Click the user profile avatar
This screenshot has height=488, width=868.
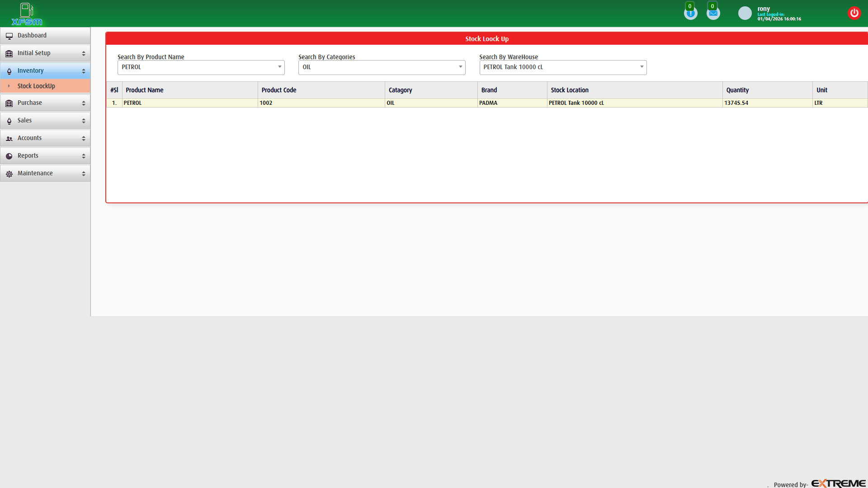point(745,13)
